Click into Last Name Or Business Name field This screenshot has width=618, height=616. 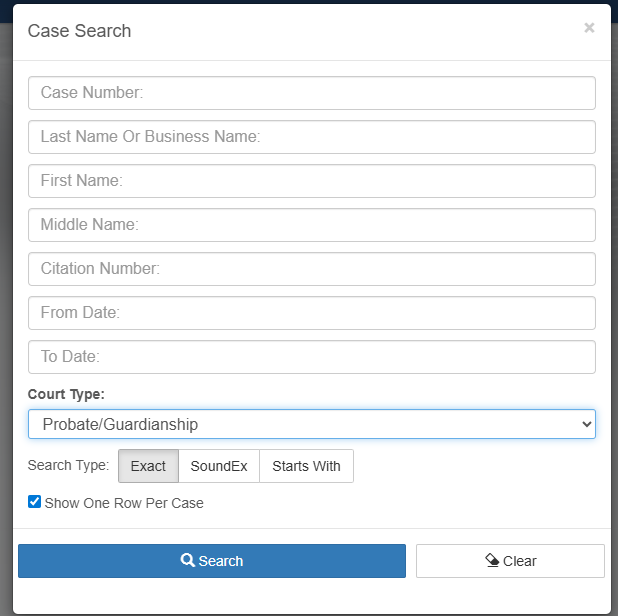pos(311,137)
